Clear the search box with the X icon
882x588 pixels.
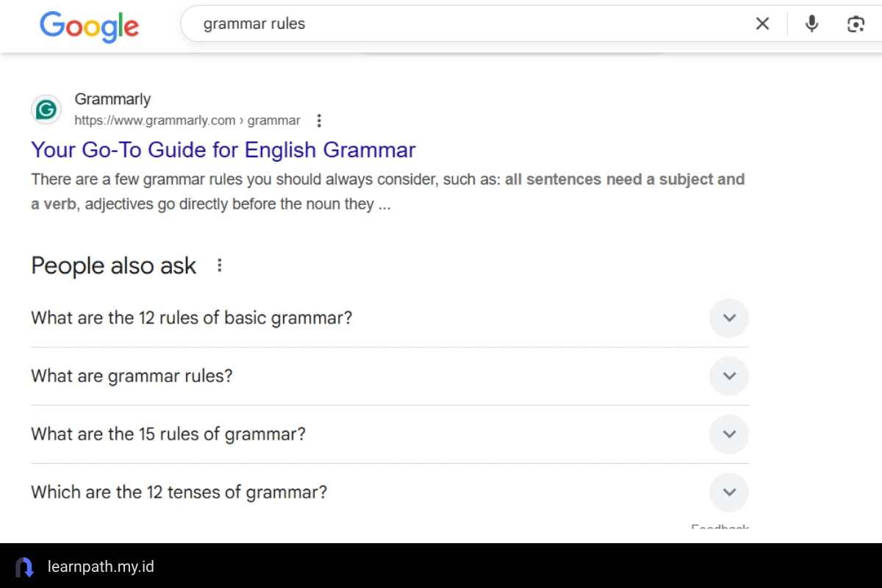coord(762,24)
